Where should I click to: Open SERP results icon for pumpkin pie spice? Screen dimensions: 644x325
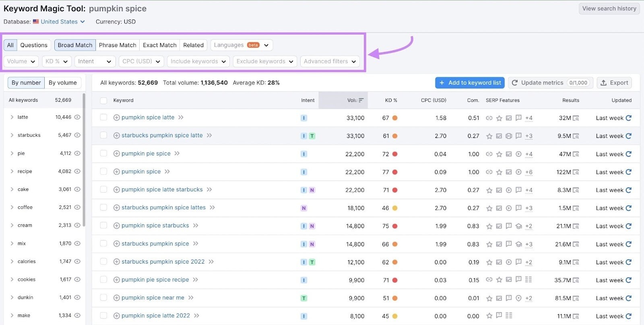(576, 154)
